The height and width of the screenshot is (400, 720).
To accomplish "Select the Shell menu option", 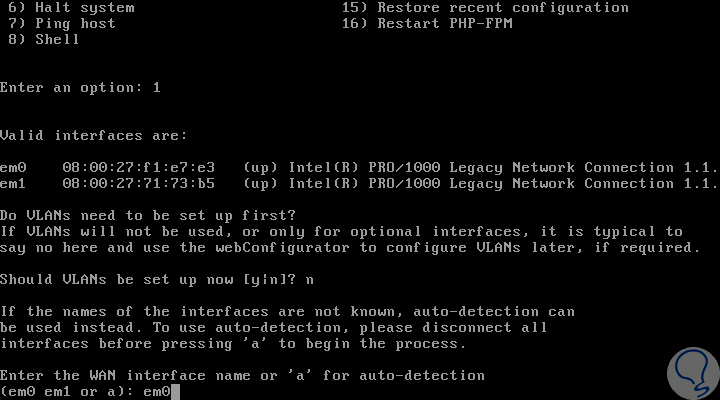I will (x=44, y=40).
